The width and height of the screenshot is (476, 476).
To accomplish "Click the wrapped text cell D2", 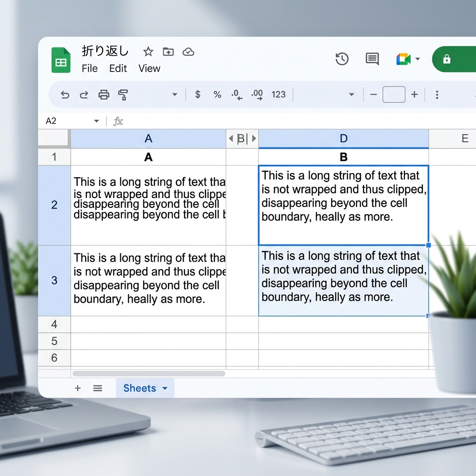I will [344, 205].
